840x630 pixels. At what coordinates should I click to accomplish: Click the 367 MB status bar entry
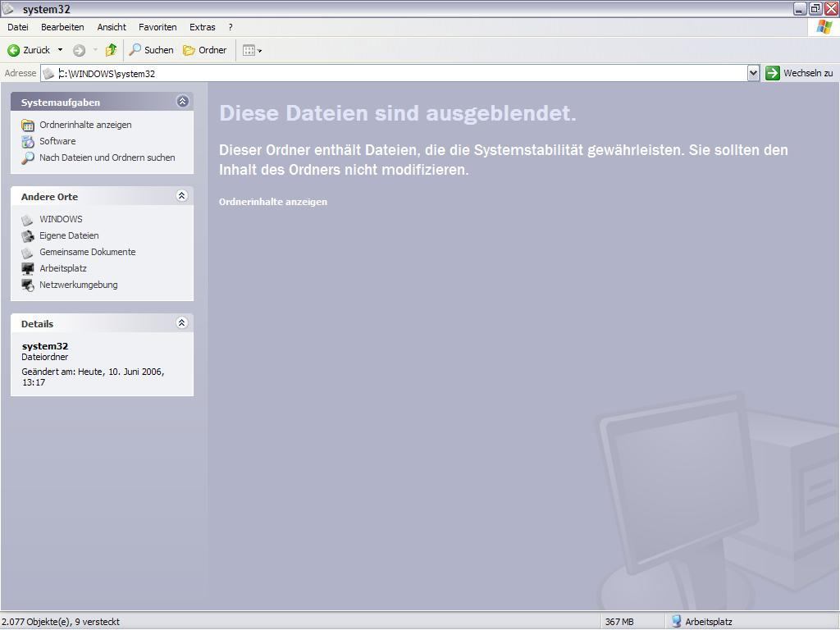pos(619,622)
